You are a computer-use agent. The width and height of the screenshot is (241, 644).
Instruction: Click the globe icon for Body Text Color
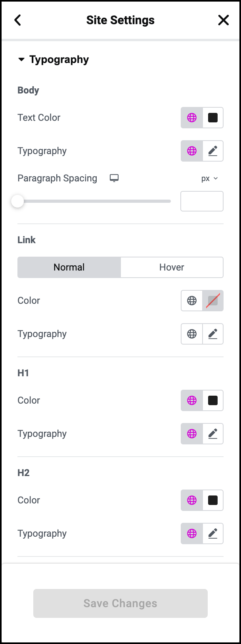tap(192, 118)
